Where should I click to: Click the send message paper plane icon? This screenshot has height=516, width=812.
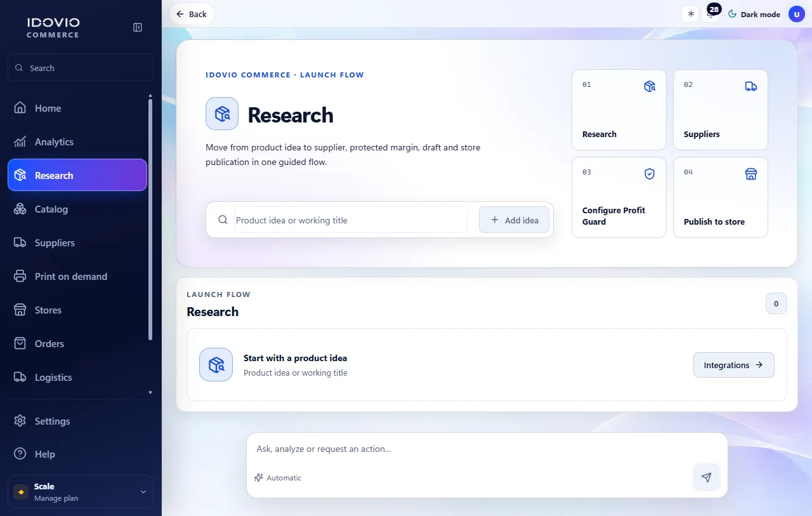[707, 477]
